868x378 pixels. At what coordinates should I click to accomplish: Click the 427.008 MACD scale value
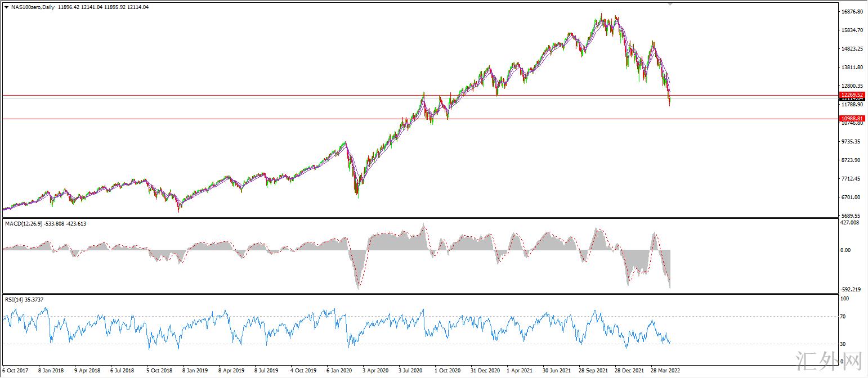pos(849,223)
